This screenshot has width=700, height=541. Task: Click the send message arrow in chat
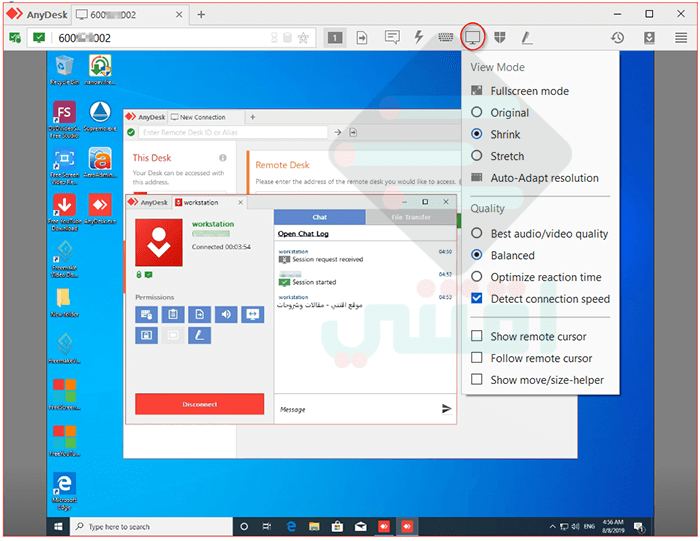coord(446,408)
